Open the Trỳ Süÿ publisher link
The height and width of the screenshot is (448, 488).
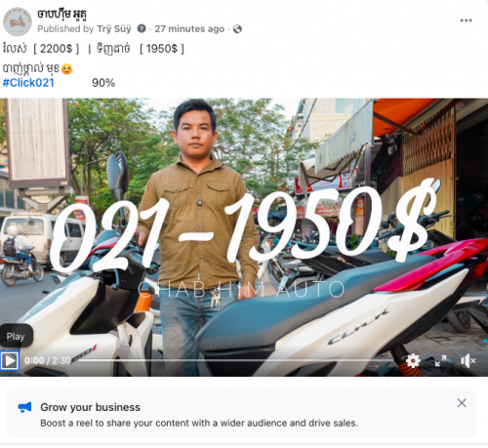click(x=114, y=29)
